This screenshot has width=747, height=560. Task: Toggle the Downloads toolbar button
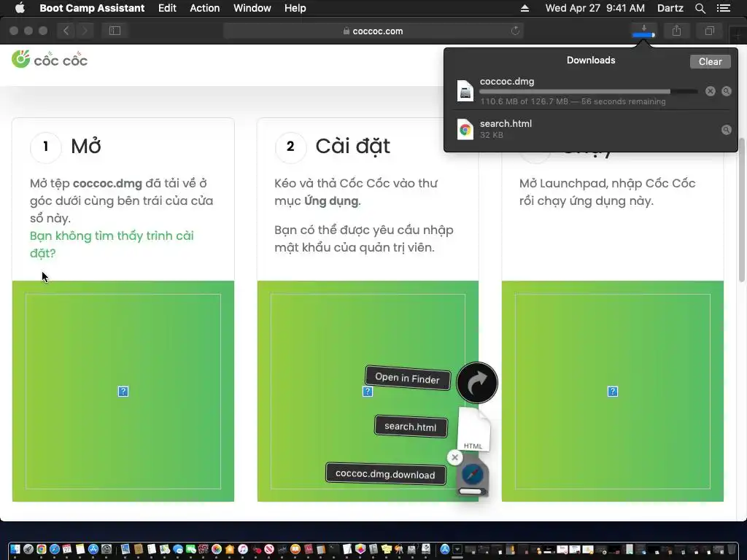[x=643, y=31]
